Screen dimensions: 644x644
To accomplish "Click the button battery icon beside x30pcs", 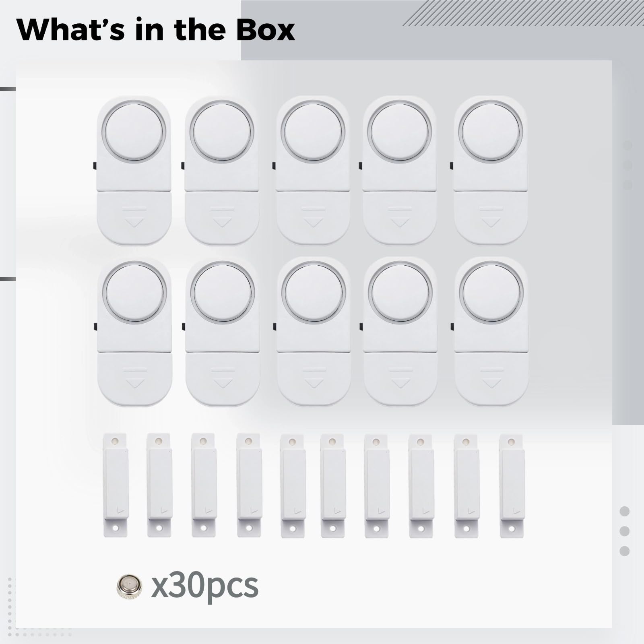I will coord(130,586).
